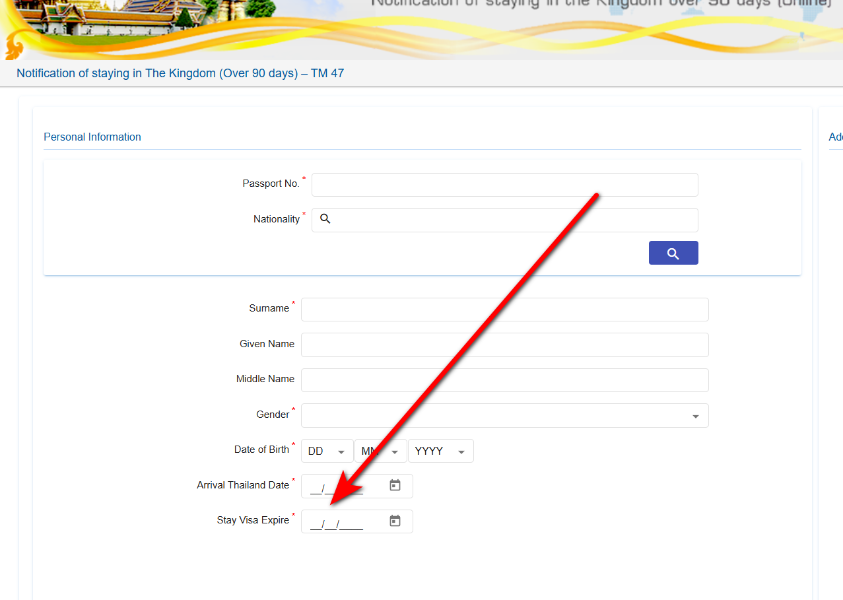Open the MM month dropdown for birth date

tap(381, 452)
